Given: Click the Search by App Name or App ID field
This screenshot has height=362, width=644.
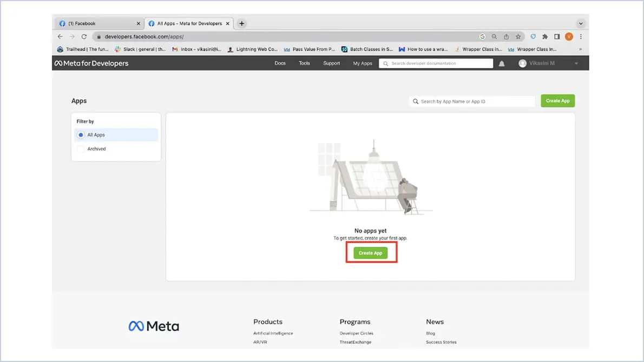Looking at the screenshot, I should click(x=472, y=101).
